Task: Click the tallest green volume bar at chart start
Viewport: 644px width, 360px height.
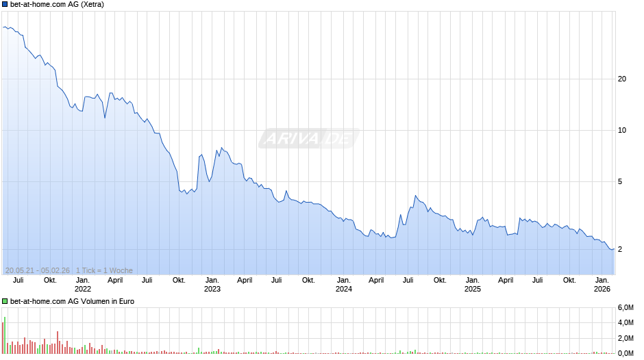Action: tap(5, 335)
